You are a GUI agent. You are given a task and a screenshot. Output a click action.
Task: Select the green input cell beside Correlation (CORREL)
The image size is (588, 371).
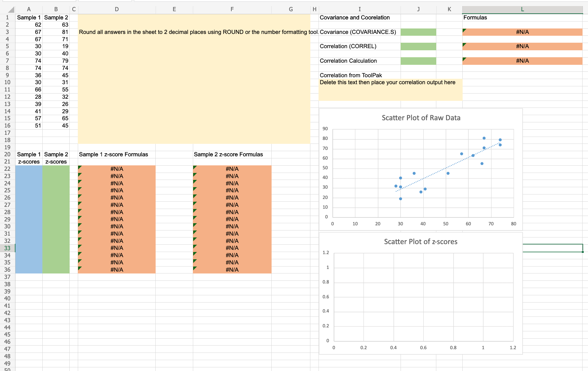[418, 46]
